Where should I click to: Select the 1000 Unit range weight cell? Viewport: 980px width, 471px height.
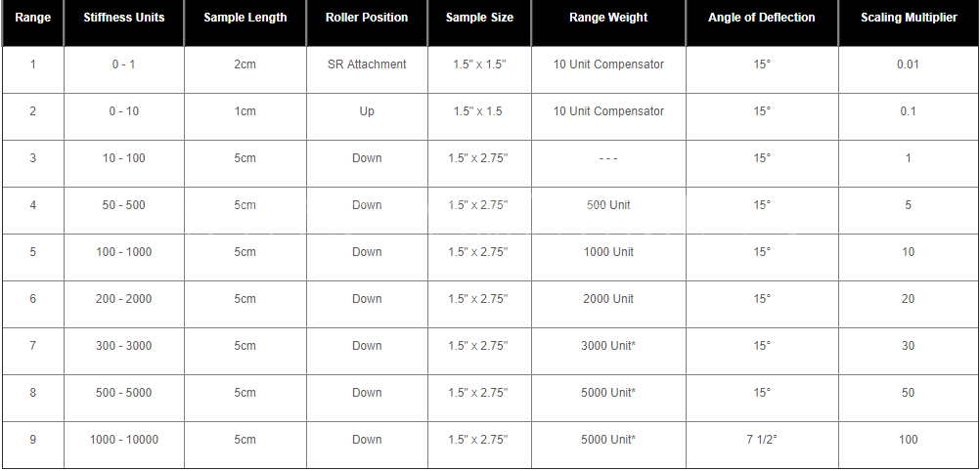pyautogui.click(x=608, y=252)
